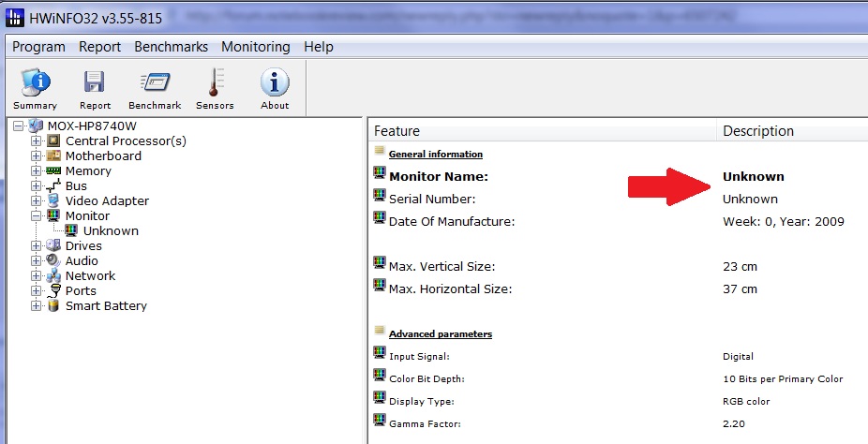Expand the Motherboard node
This screenshot has width=868, height=444.
(x=36, y=155)
